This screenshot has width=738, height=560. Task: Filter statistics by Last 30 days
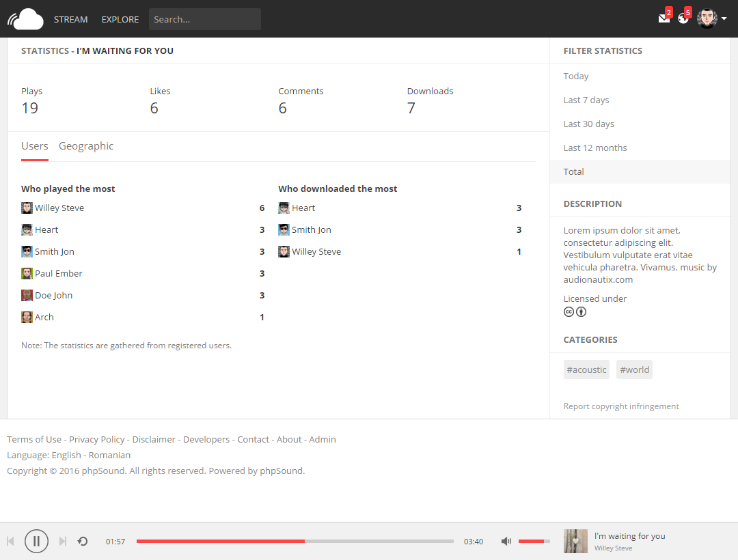589,124
